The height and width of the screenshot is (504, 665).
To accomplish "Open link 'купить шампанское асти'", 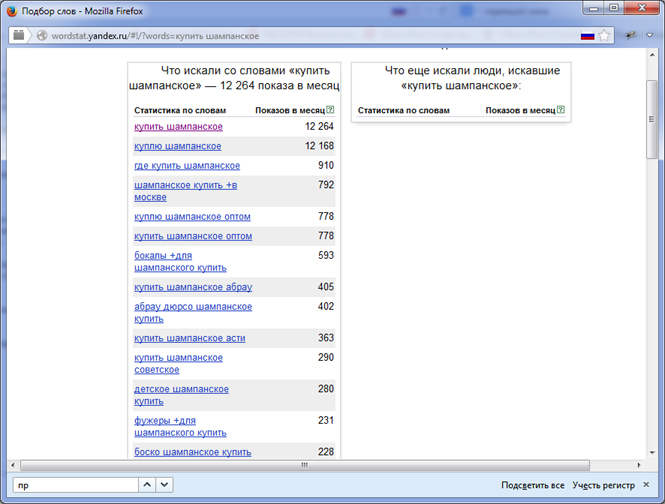I will pyautogui.click(x=190, y=338).
